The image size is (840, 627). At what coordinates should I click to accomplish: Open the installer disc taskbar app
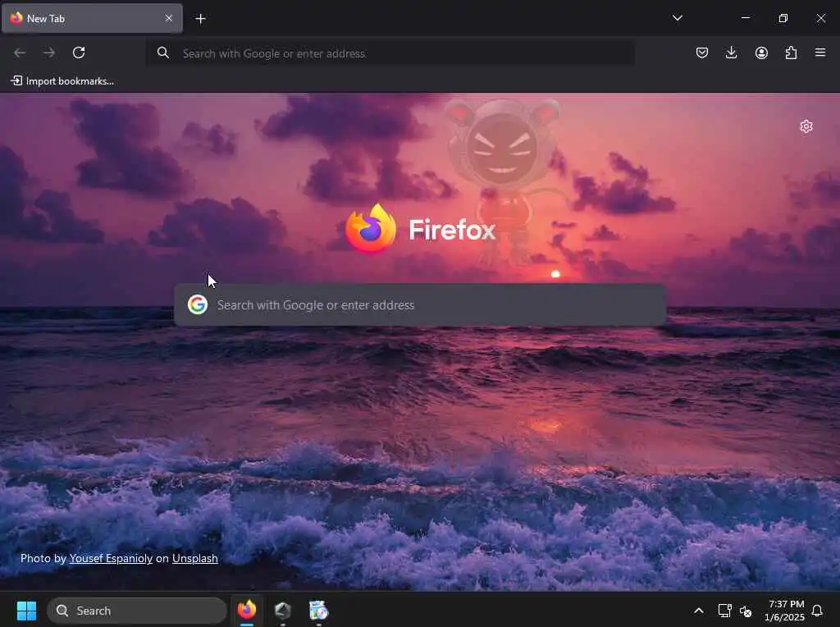[318, 610]
